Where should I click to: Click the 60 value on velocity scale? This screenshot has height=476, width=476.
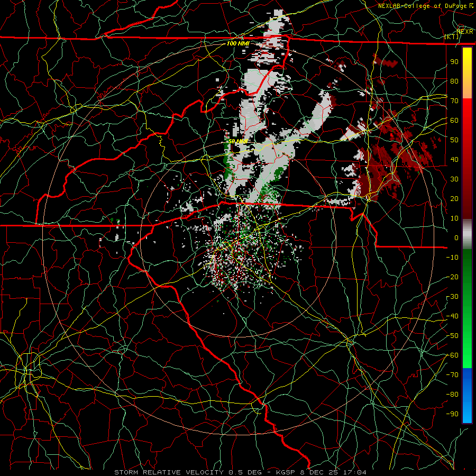[454, 120]
